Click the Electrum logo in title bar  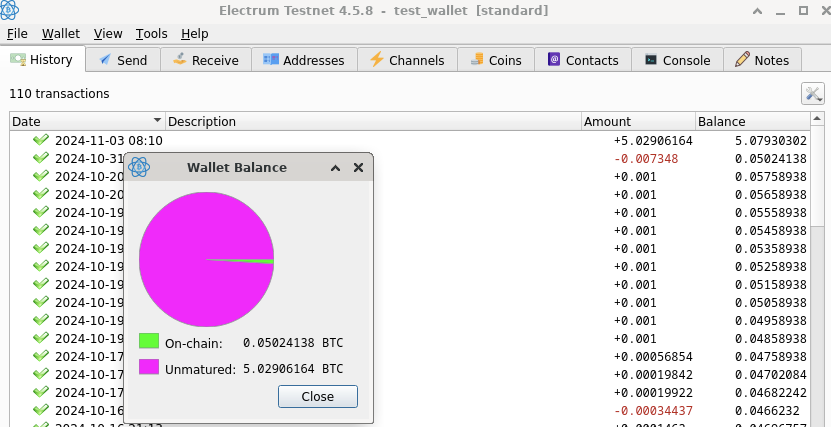9,10
